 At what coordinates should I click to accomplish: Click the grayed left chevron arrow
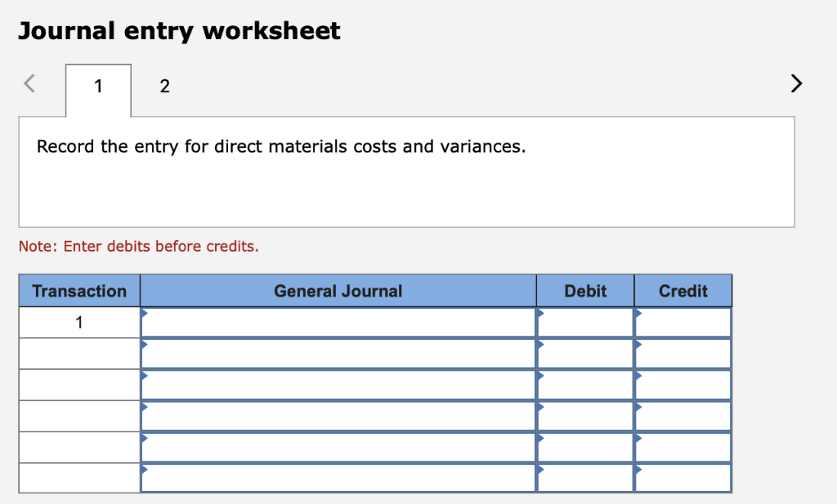(28, 83)
